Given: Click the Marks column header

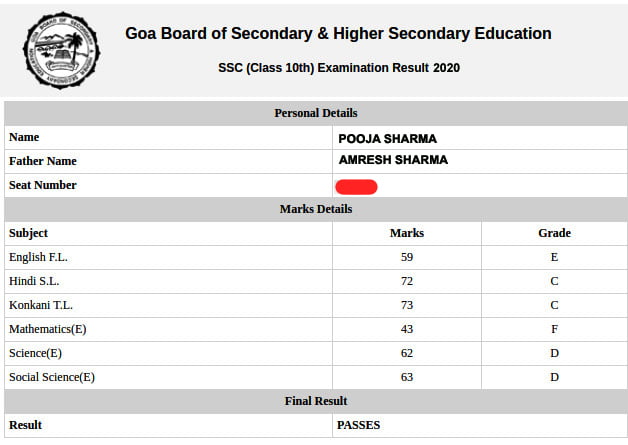Looking at the screenshot, I should [406, 233].
